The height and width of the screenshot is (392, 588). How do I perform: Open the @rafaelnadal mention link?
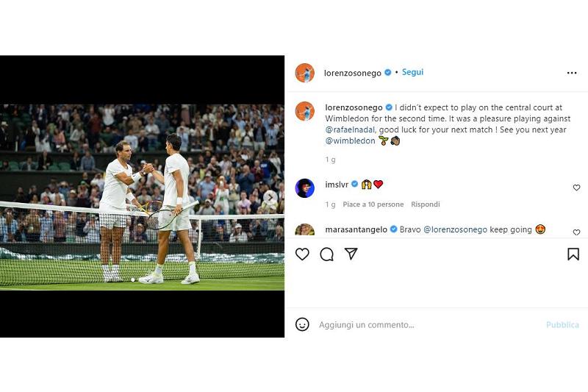tap(350, 129)
